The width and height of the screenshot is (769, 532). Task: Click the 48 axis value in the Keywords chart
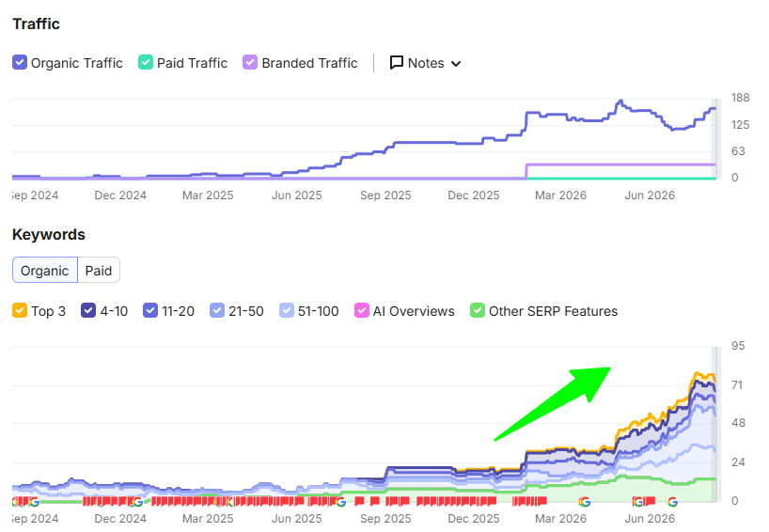point(738,423)
